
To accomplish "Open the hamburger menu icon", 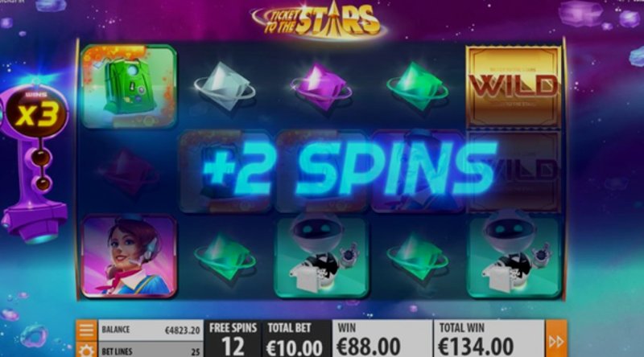I will (86, 330).
